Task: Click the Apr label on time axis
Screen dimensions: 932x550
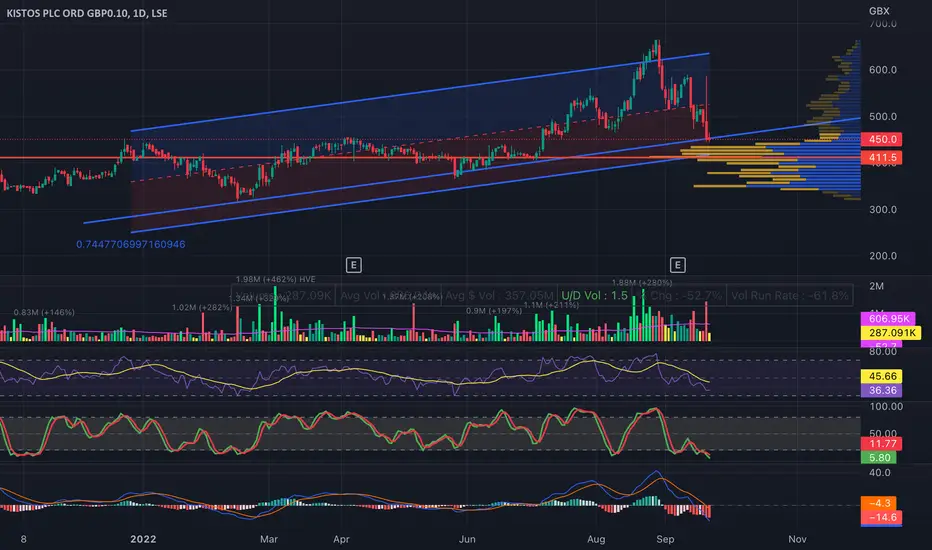Action: click(341, 539)
